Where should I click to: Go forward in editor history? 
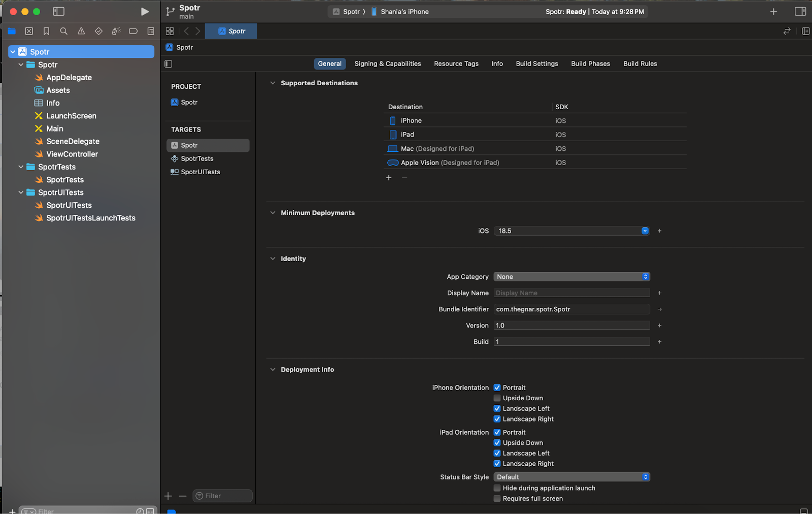198,31
